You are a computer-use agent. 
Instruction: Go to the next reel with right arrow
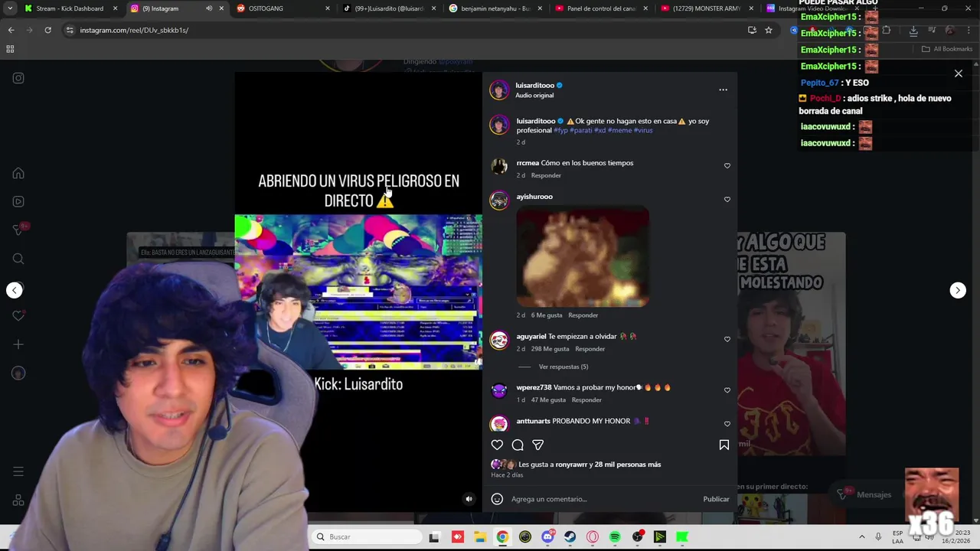[958, 290]
